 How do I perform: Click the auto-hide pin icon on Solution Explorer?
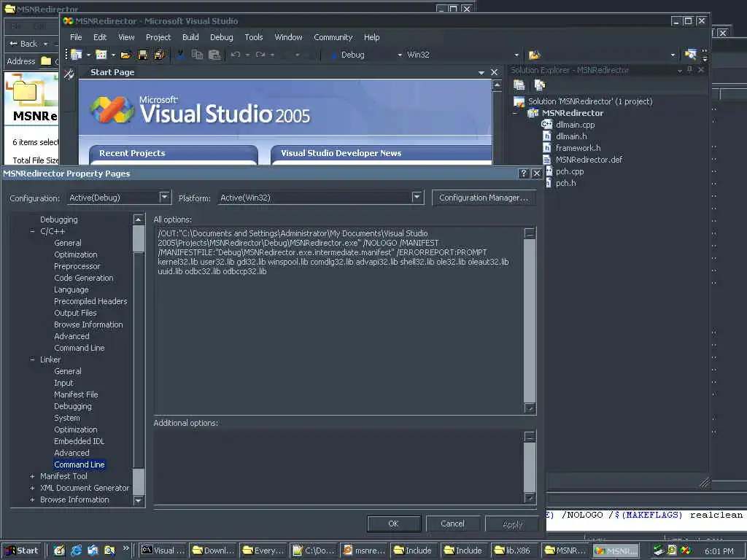[x=690, y=69]
